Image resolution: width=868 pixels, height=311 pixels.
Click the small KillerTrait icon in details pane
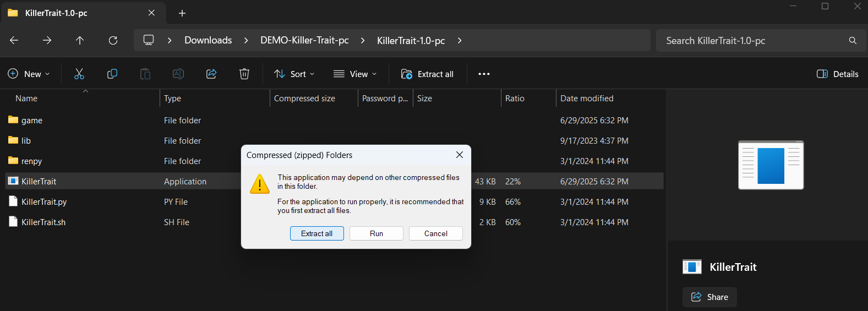click(692, 267)
